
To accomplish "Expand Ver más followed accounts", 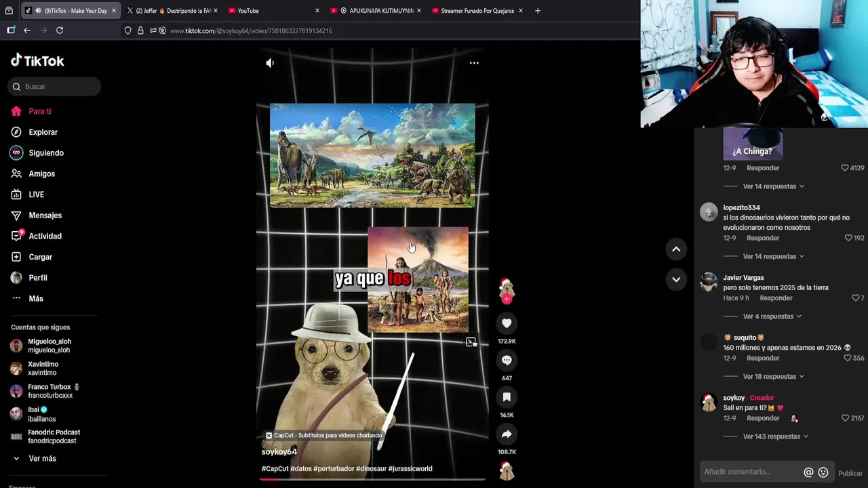I will pyautogui.click(x=42, y=459).
